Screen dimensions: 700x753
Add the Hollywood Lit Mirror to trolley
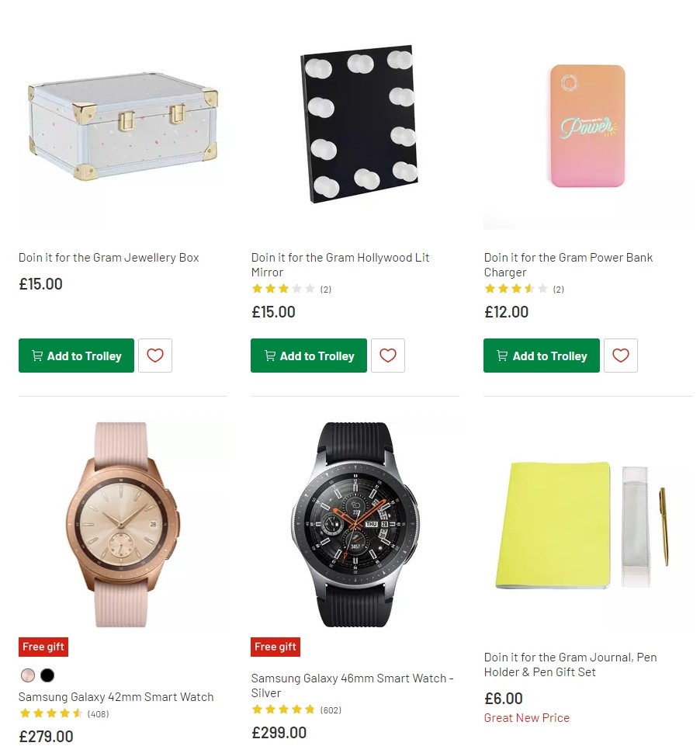coord(308,356)
